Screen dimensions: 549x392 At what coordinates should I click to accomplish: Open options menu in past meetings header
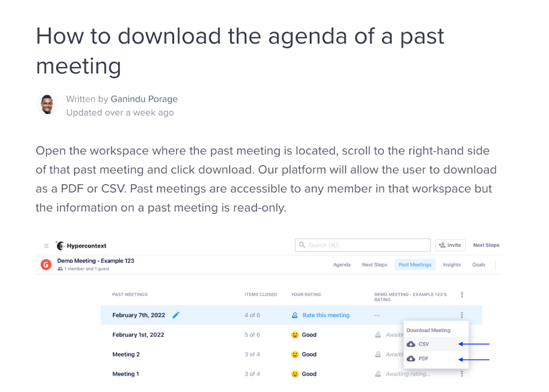tap(462, 295)
